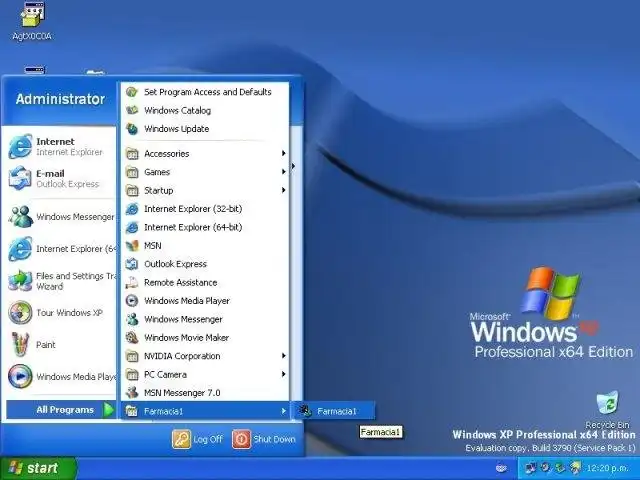The width and height of the screenshot is (640, 480).
Task: Click the Internet Explorer (64 recent program entry
Action: click(x=61, y=249)
